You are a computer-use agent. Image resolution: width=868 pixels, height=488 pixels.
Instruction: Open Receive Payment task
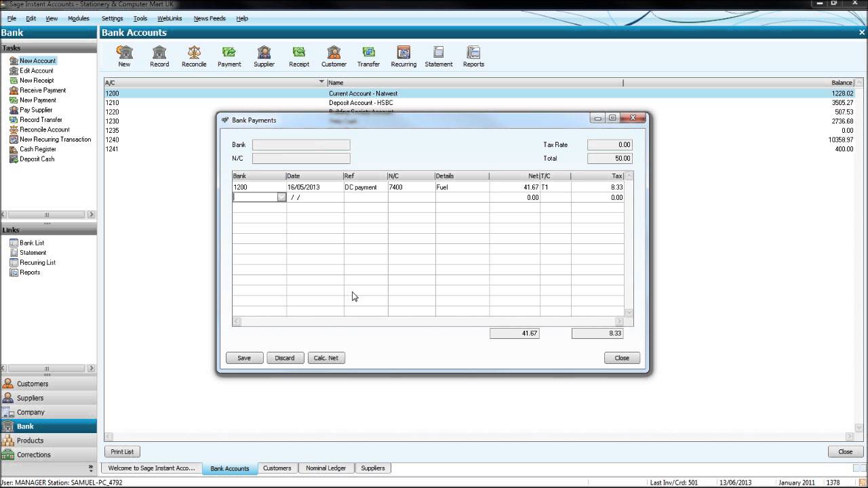coord(43,90)
